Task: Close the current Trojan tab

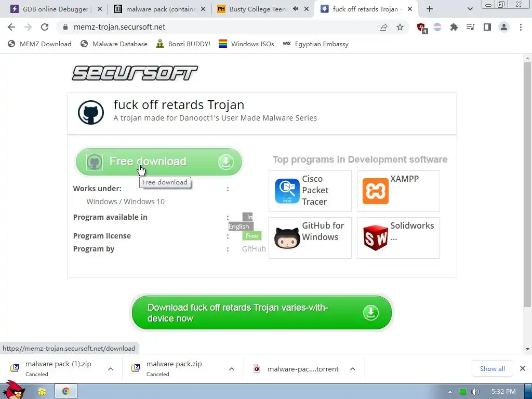Action: [x=410, y=9]
